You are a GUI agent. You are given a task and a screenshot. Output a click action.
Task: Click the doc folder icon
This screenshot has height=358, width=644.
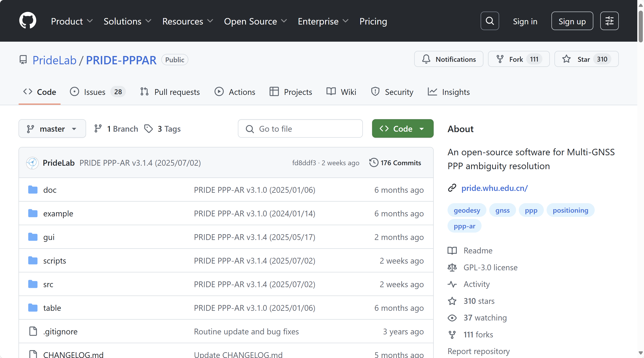click(x=33, y=190)
